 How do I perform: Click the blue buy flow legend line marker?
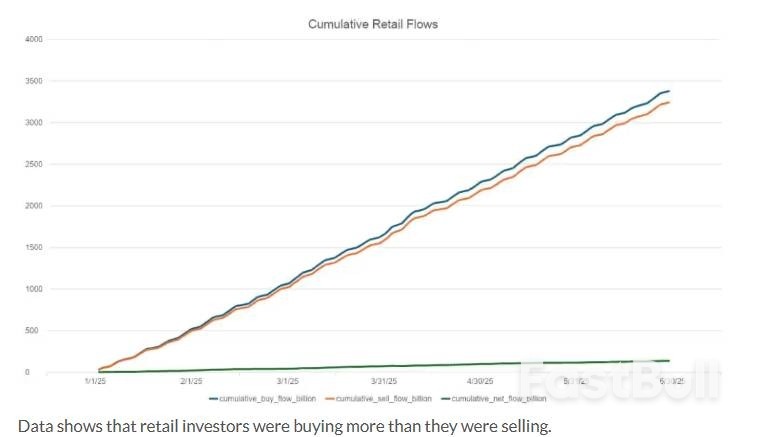point(214,399)
